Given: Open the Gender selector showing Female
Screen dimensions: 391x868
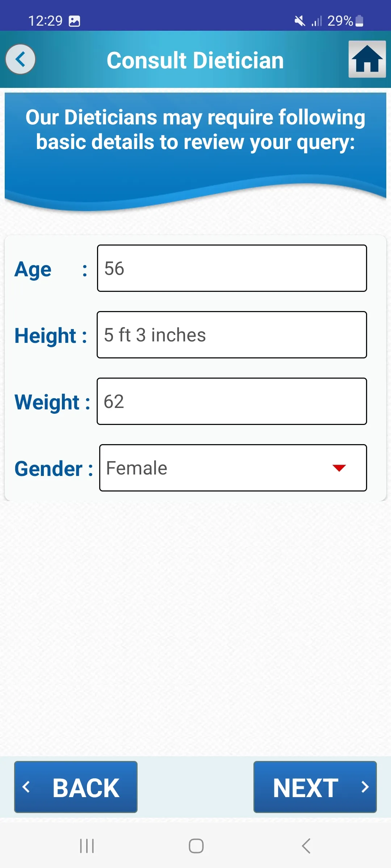Looking at the screenshot, I should coord(233,468).
